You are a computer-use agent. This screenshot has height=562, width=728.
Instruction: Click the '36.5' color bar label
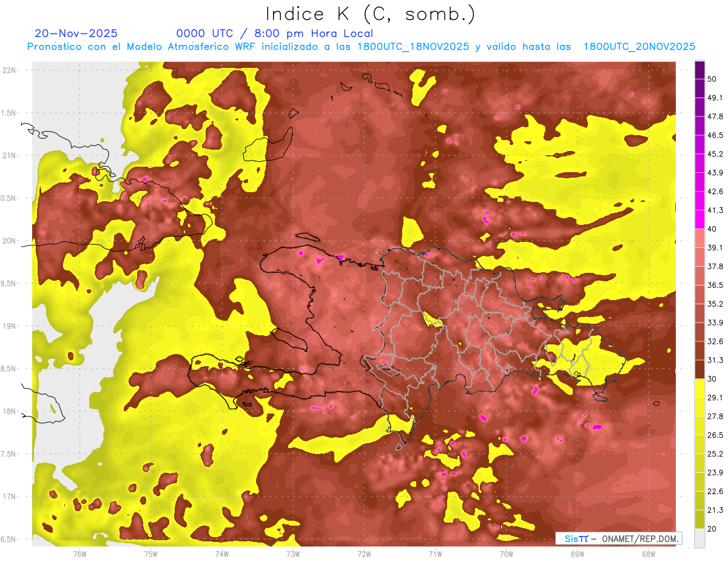pos(715,285)
